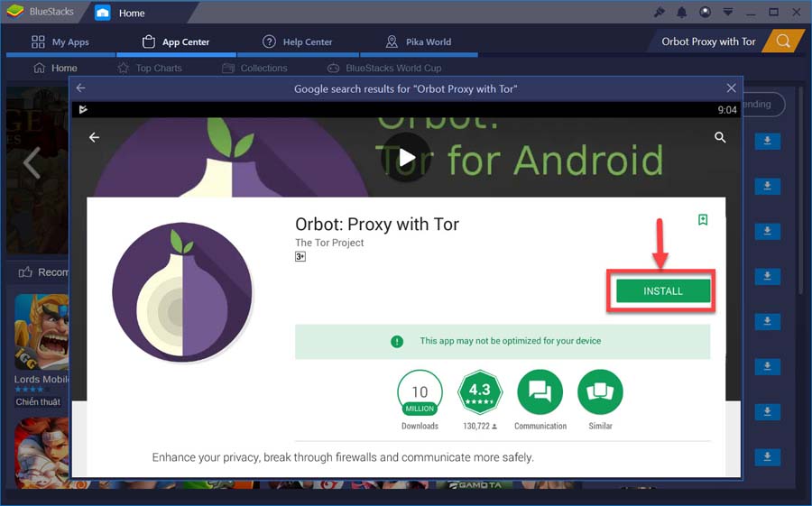The height and width of the screenshot is (506, 812).
Task: Play the Orbot promo video
Action: tap(406, 158)
